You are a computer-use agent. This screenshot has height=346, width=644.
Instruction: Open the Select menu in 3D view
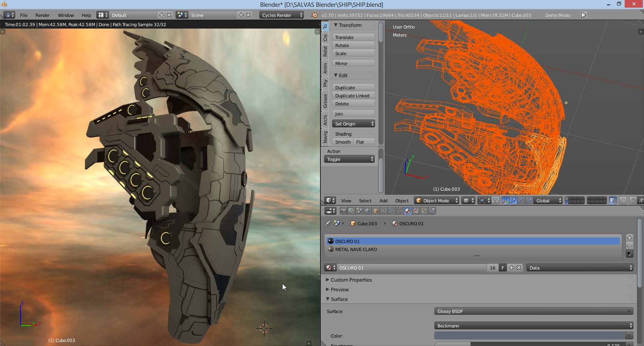[365, 201]
